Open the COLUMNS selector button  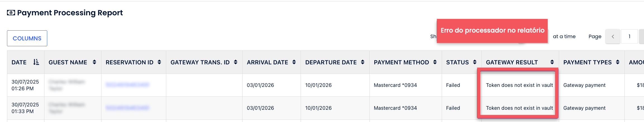(27, 38)
